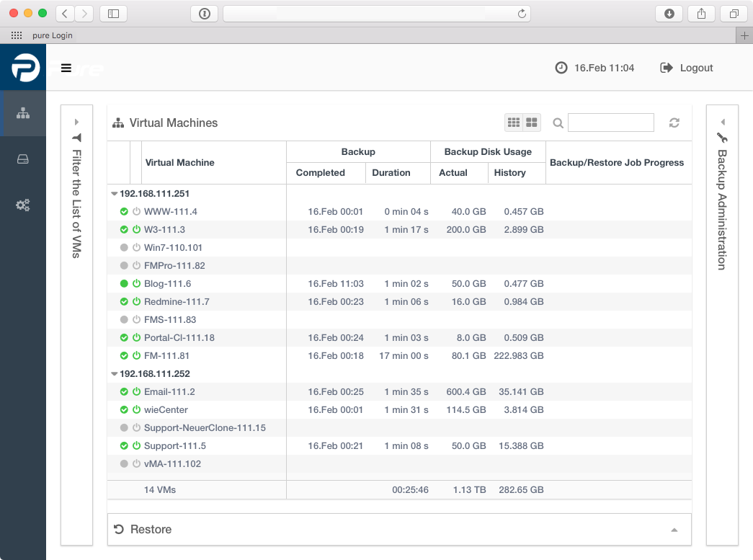Click the Virtual Machine column header
753x560 pixels.
click(179, 162)
